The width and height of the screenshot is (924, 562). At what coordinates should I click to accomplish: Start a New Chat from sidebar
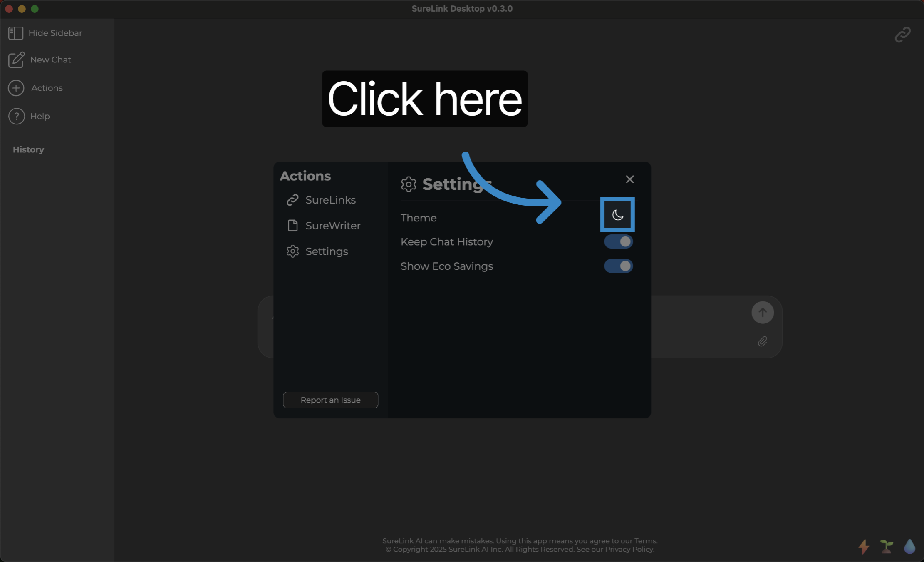click(x=40, y=60)
